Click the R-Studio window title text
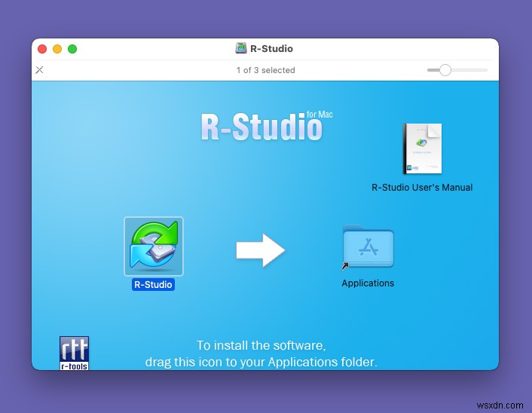The height and width of the screenshot is (413, 532). [273, 49]
